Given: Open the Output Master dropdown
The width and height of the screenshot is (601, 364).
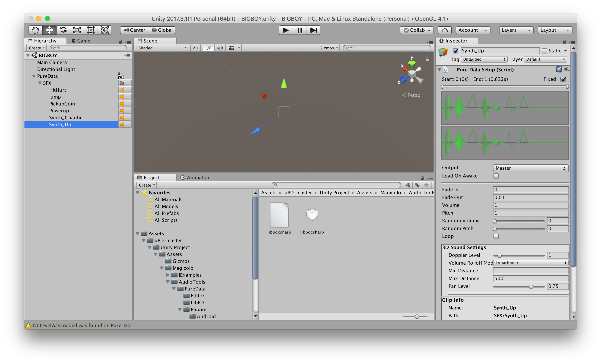Looking at the screenshot, I should tap(530, 168).
